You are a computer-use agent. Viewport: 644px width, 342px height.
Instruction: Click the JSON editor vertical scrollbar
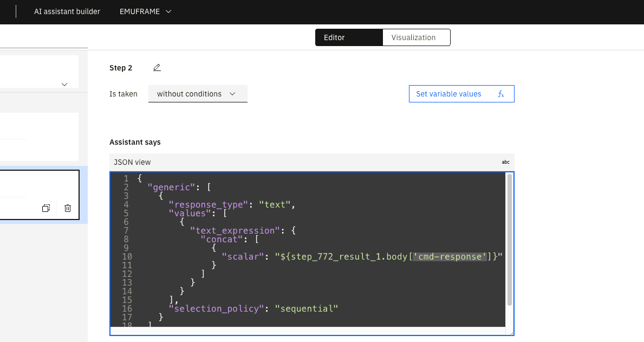coord(509,238)
